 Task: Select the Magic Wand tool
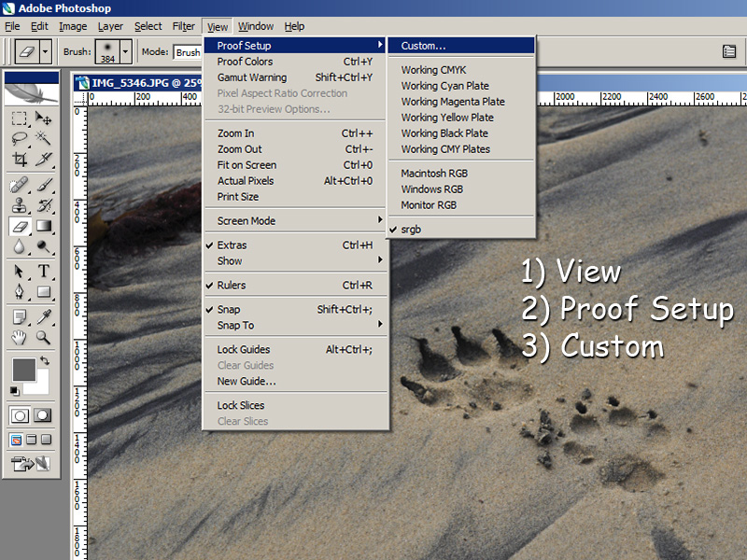(43, 138)
